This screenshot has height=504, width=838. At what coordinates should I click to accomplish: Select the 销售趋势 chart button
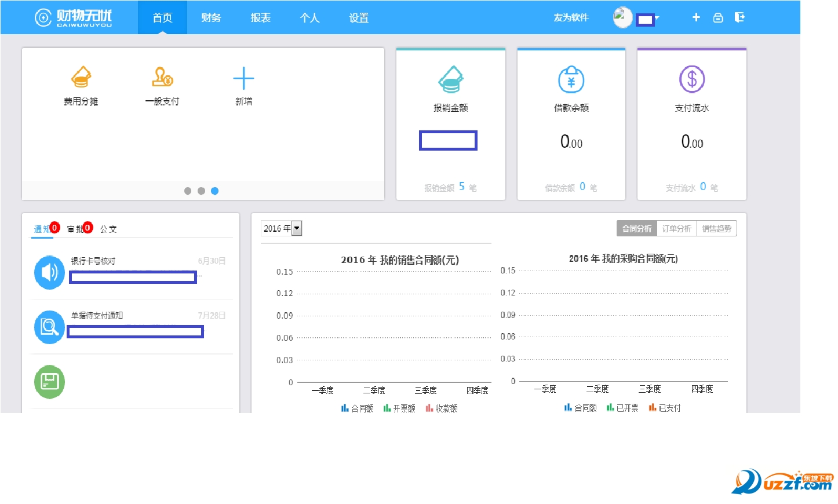pyautogui.click(x=717, y=229)
